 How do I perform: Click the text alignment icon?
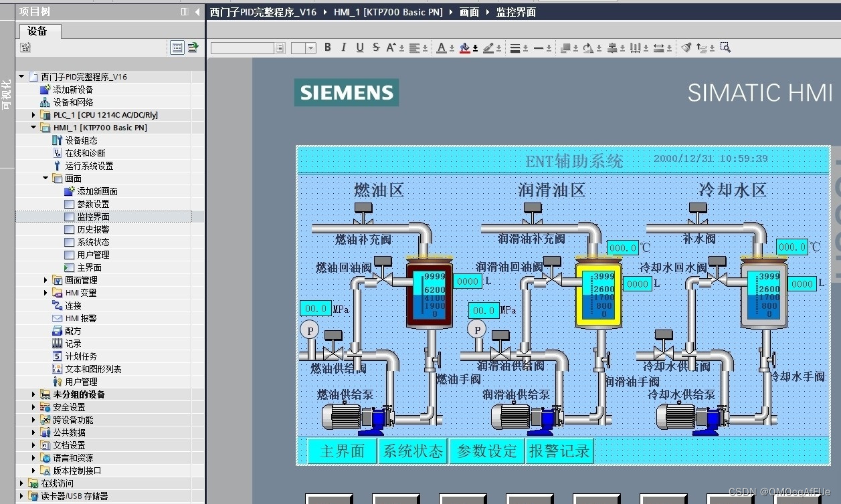[x=415, y=47]
